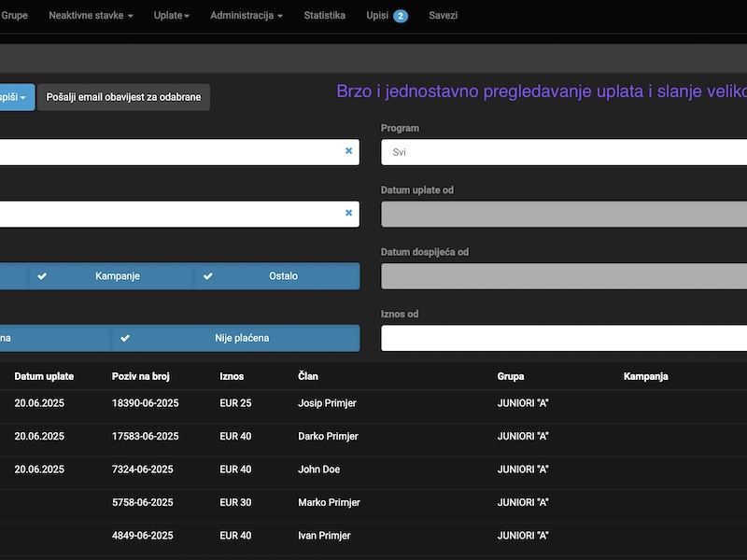Open the Savezi menu item
The width and height of the screenshot is (747, 560).
(x=443, y=16)
